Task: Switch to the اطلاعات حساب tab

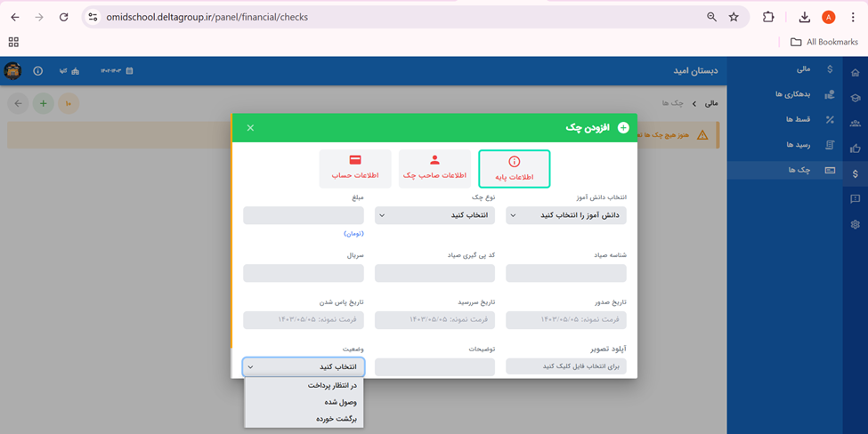Action: [x=355, y=169]
